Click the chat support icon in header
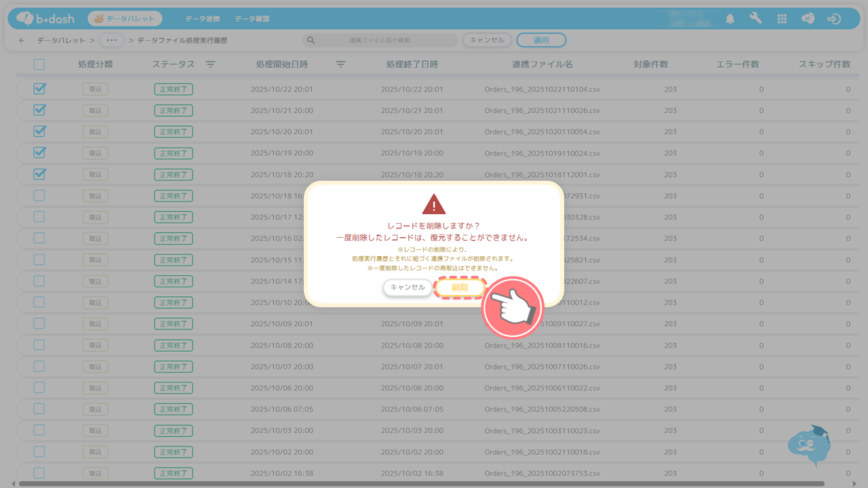Viewport: 868px width, 488px height. coord(808,19)
